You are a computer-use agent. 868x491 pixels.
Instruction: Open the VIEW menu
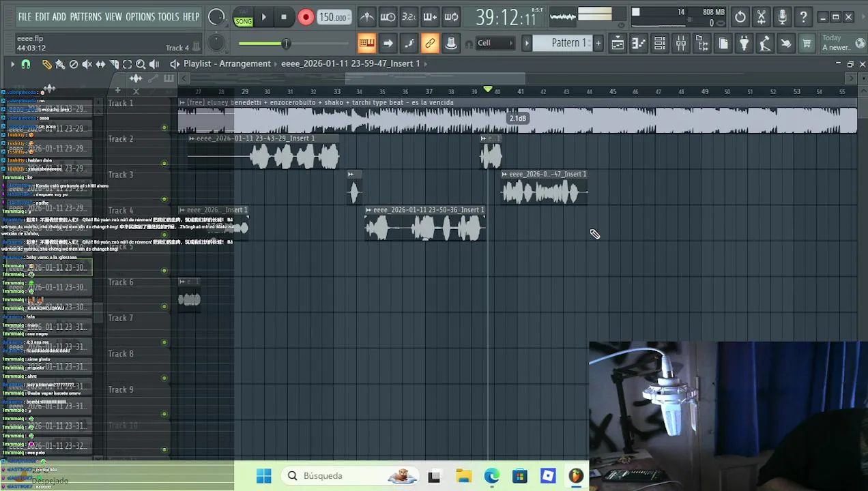(113, 17)
